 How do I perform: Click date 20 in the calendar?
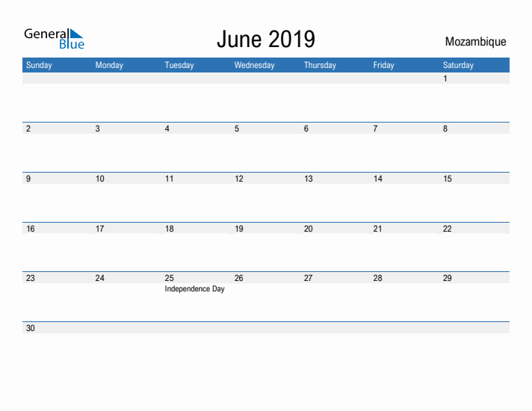pos(309,229)
